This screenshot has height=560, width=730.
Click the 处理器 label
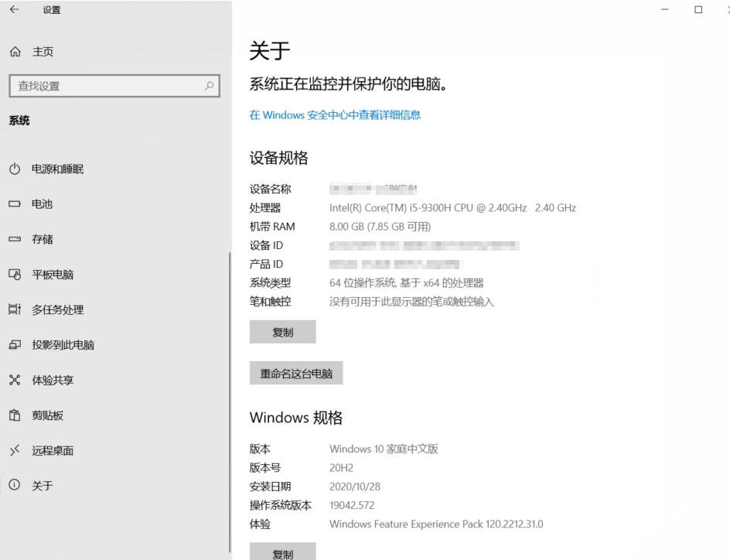tap(265, 208)
